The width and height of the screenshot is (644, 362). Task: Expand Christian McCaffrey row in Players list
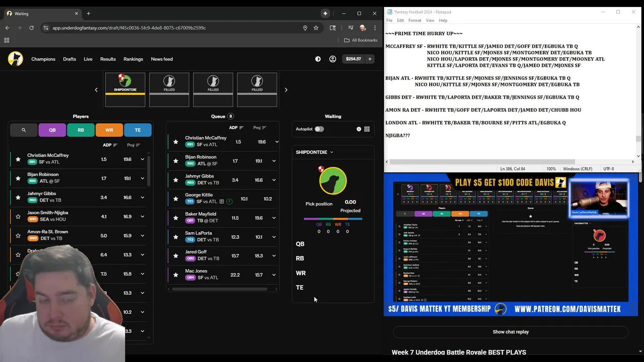click(x=142, y=159)
